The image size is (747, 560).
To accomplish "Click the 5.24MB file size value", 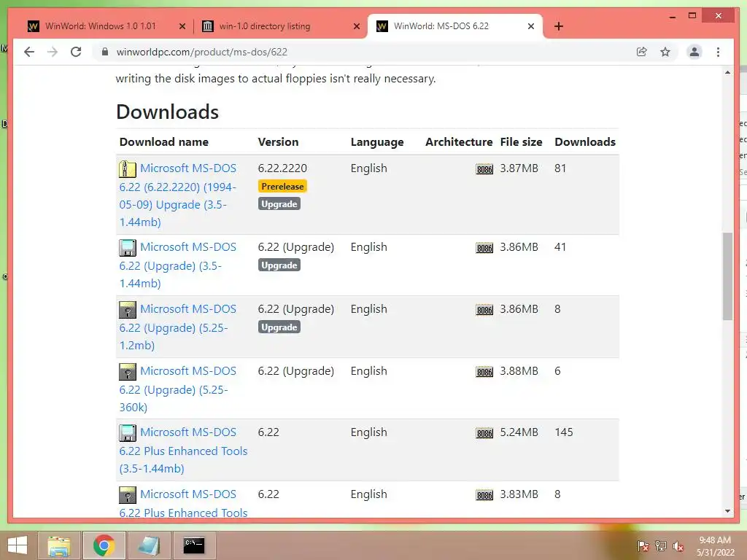I will point(519,432).
